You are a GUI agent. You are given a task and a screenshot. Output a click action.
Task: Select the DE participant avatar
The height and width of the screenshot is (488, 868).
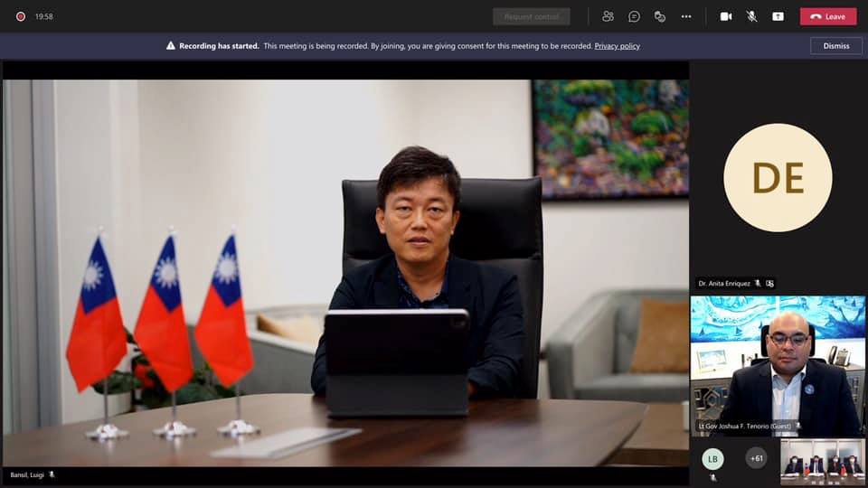coord(778,178)
